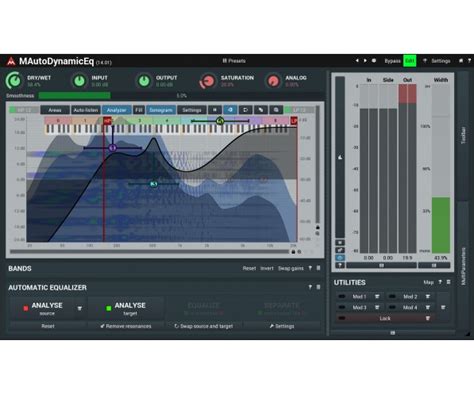Toggle the blue eye icon in meters

tap(340, 258)
